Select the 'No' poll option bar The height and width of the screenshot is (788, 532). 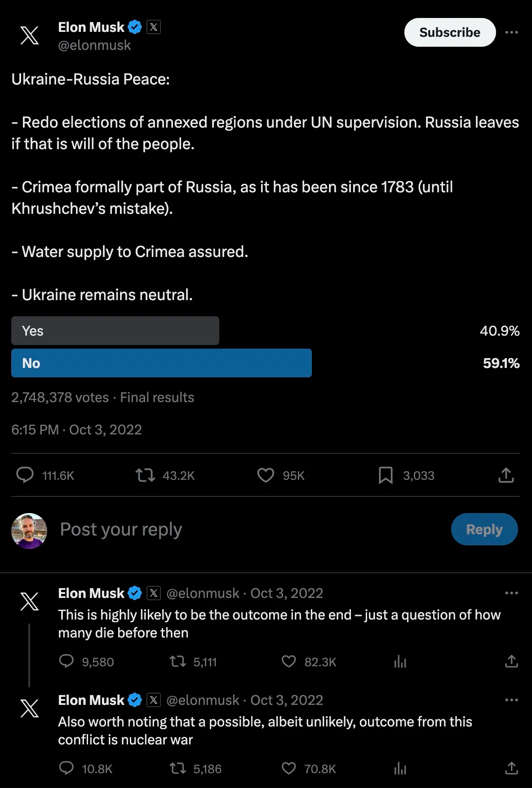click(x=161, y=363)
